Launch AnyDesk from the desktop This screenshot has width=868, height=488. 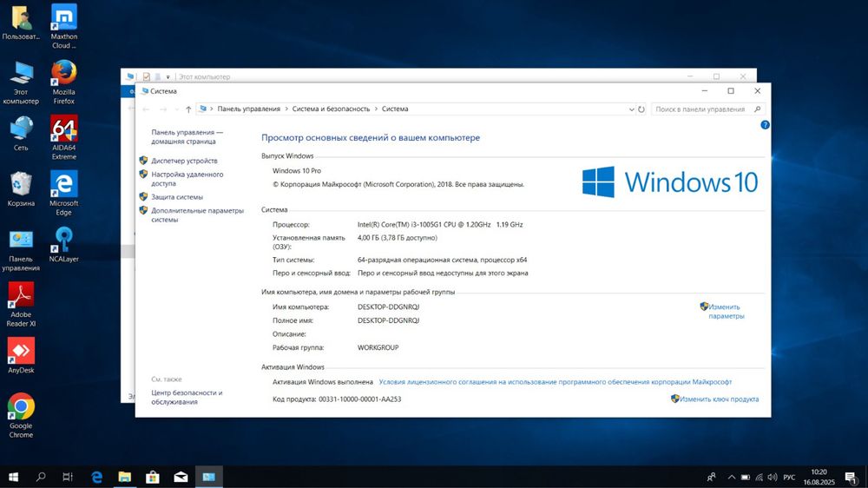pyautogui.click(x=21, y=356)
